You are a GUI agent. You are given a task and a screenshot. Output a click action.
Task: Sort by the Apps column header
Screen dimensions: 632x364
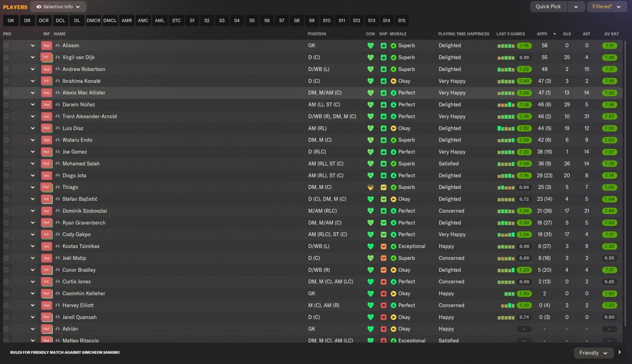click(542, 34)
